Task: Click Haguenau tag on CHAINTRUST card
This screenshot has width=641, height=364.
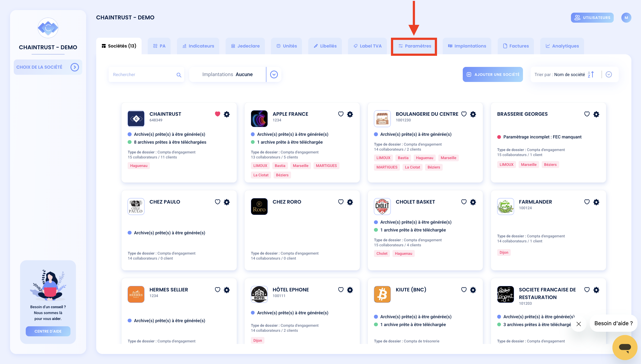Action: (x=139, y=166)
